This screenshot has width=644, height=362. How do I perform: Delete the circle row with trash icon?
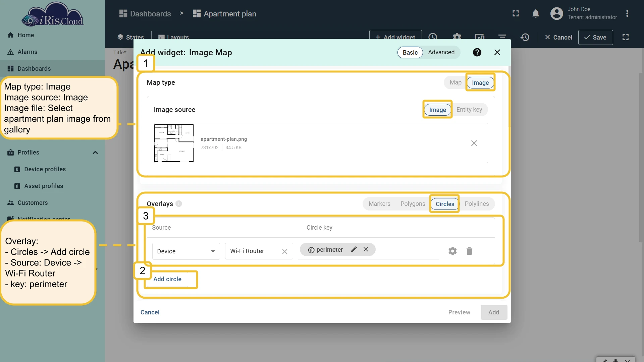(469, 251)
